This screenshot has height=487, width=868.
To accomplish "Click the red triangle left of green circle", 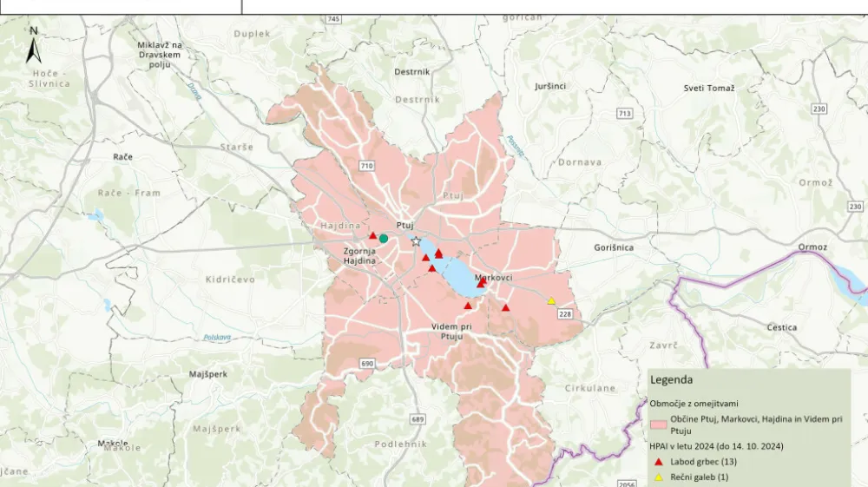I will [x=372, y=235].
